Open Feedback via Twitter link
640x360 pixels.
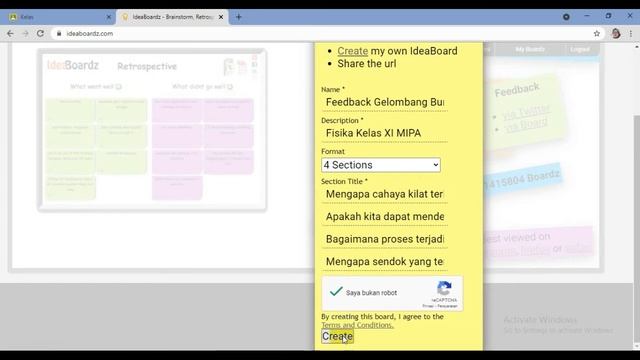coord(526,112)
